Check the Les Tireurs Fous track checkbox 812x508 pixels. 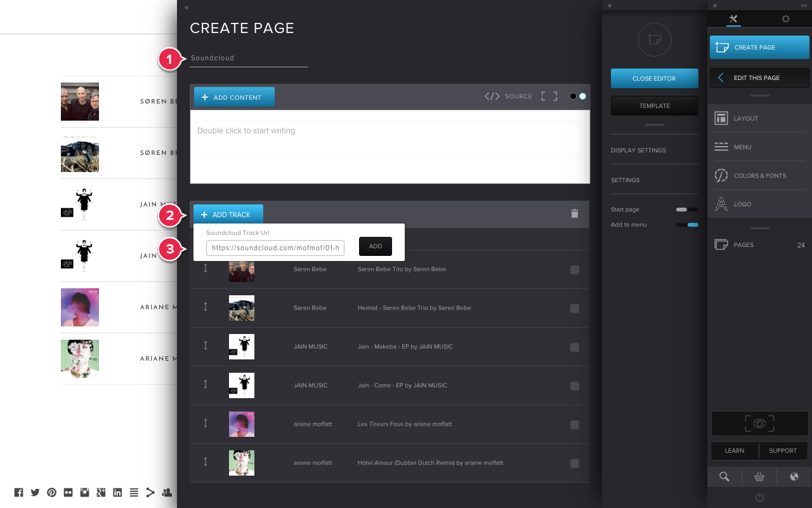(575, 425)
